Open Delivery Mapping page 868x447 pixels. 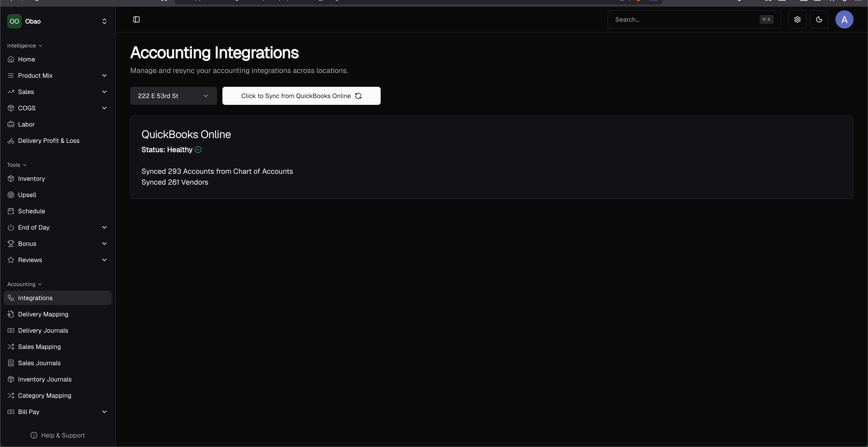[58, 314]
